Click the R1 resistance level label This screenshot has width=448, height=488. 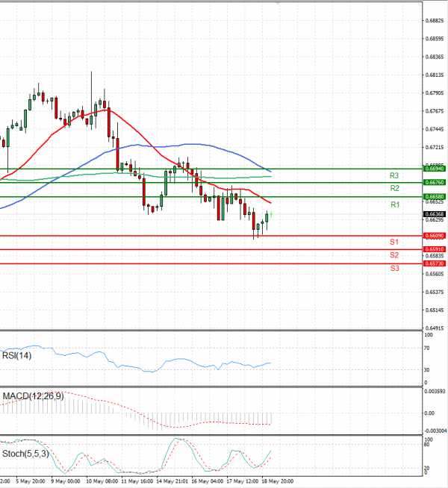coord(395,204)
